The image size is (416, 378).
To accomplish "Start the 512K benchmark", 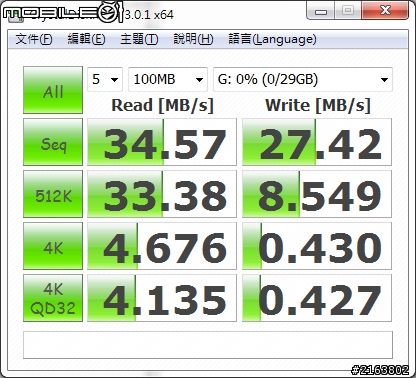I will pos(53,194).
